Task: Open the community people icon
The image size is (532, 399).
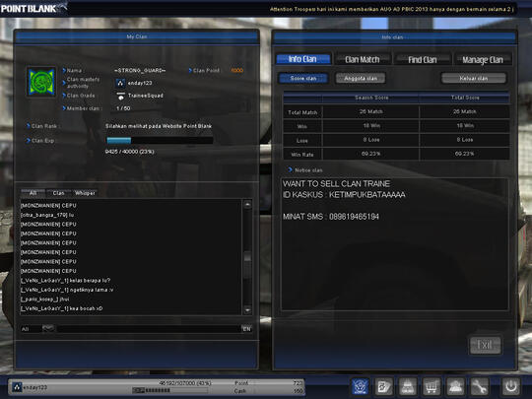Action: point(455,386)
